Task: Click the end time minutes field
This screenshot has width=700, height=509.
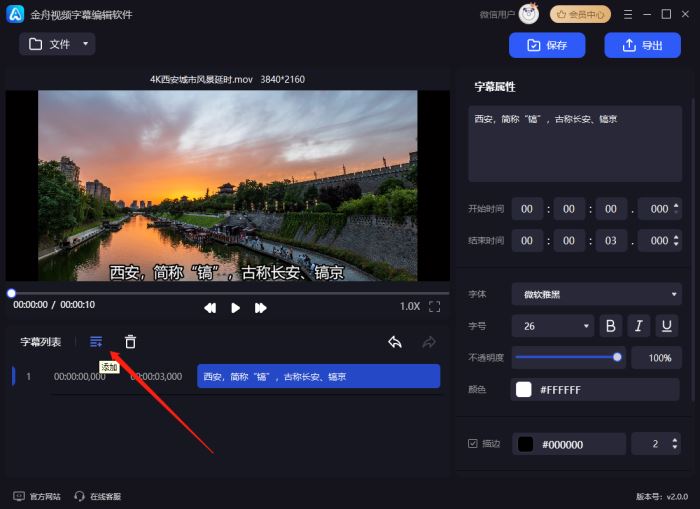Action: click(569, 241)
